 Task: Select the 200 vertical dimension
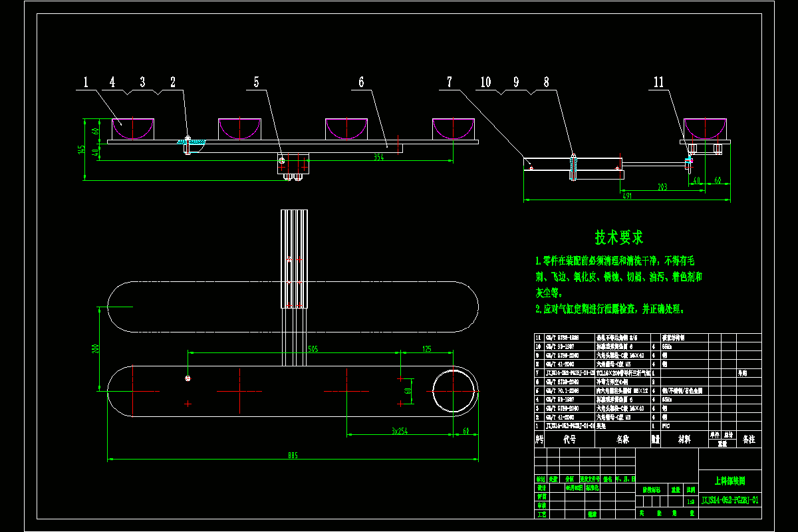pyautogui.click(x=95, y=348)
